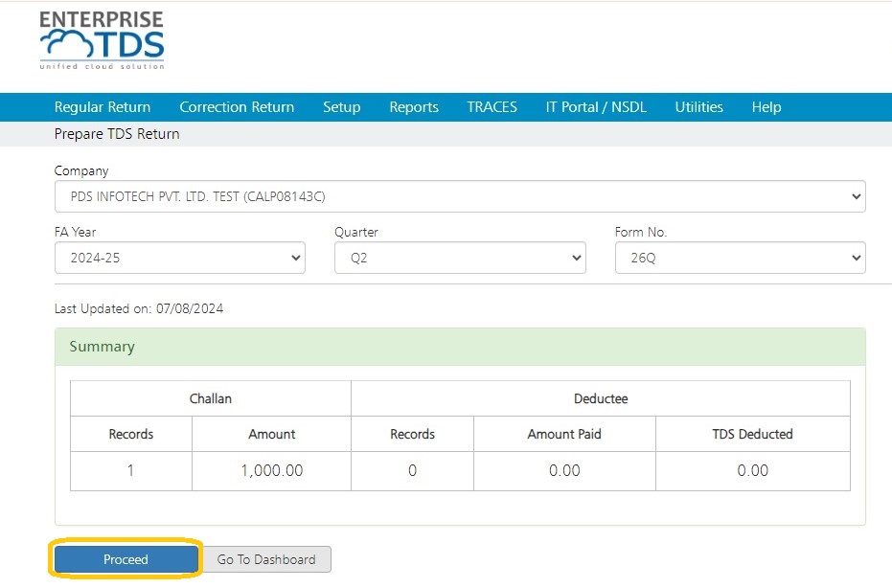Open the Help menu

point(766,107)
